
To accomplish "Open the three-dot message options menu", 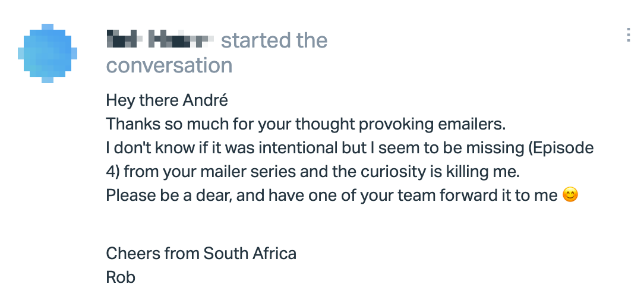I will 629,35.
